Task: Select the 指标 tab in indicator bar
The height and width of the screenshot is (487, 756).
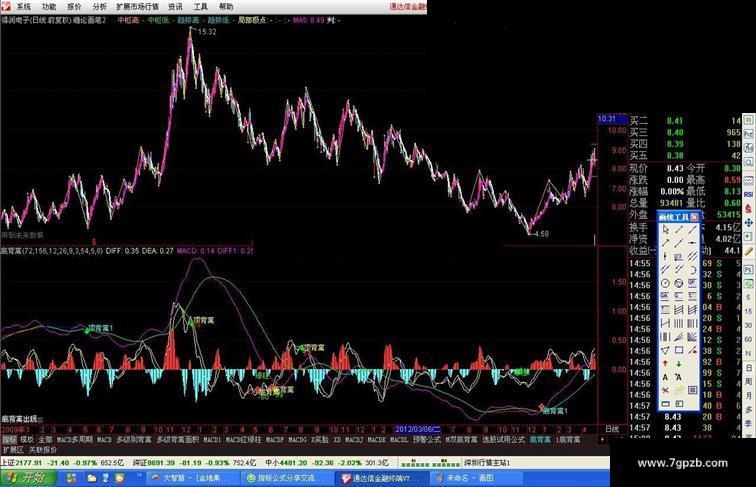Action: coord(9,440)
